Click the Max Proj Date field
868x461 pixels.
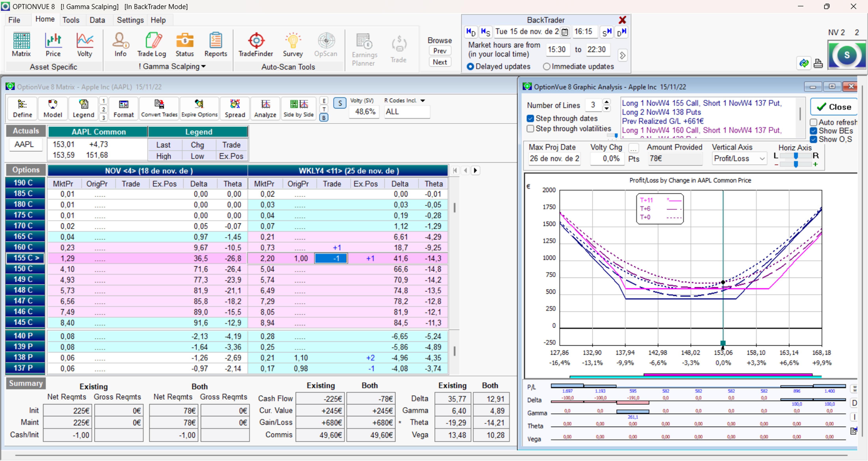coord(554,159)
